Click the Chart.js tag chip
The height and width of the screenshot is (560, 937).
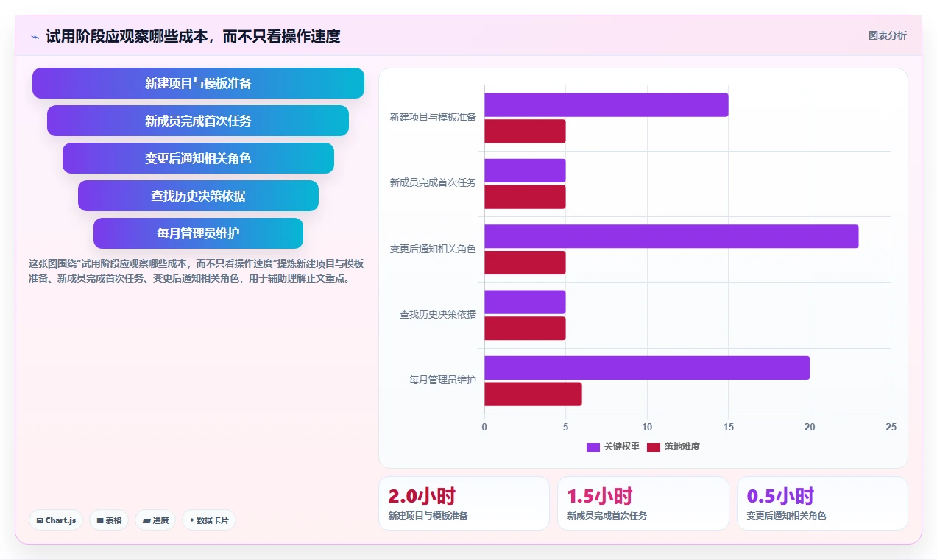pyautogui.click(x=57, y=520)
